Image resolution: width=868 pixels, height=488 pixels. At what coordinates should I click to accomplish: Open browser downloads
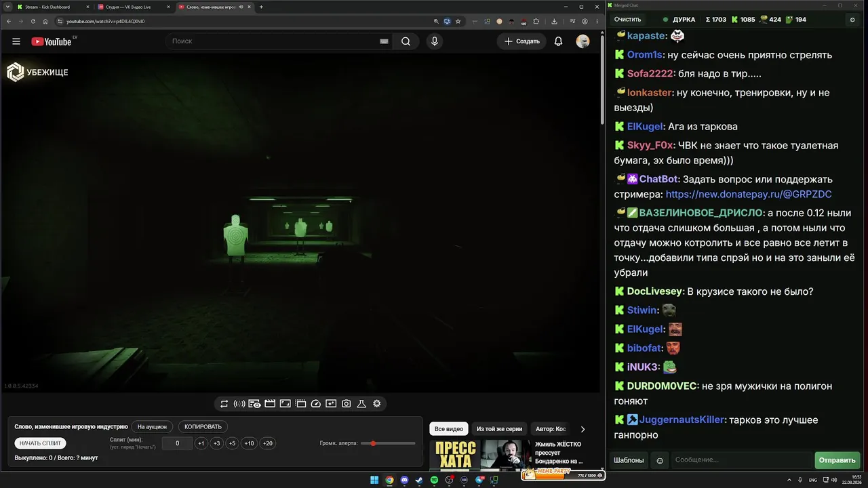pos(555,21)
